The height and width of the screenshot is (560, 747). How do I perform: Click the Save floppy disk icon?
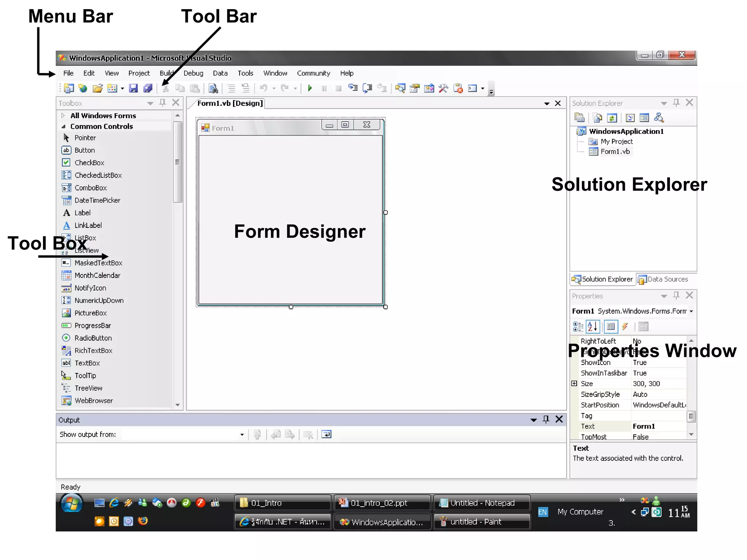[133, 88]
